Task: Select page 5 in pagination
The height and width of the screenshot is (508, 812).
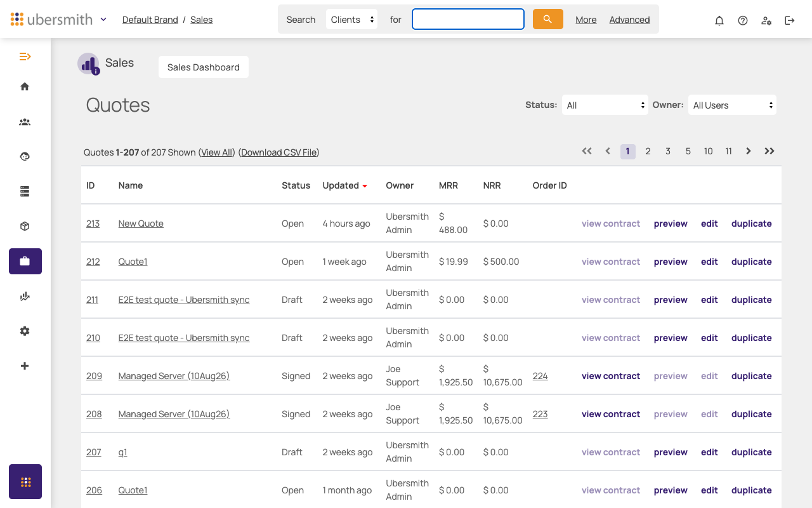Action: click(x=688, y=151)
